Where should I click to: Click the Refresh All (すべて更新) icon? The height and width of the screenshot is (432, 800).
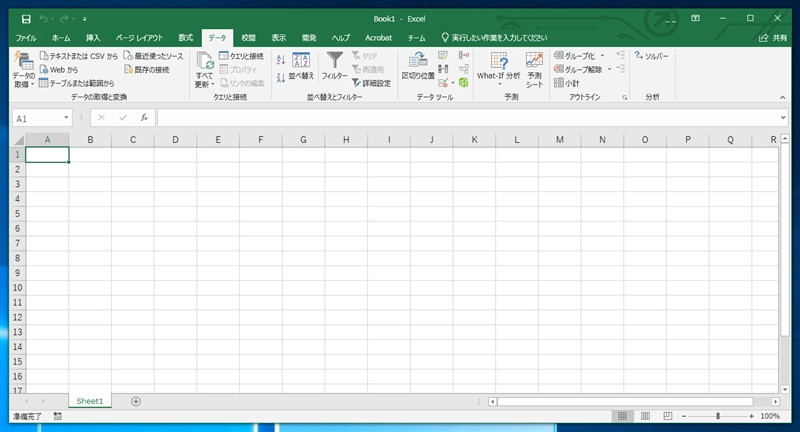[x=205, y=61]
